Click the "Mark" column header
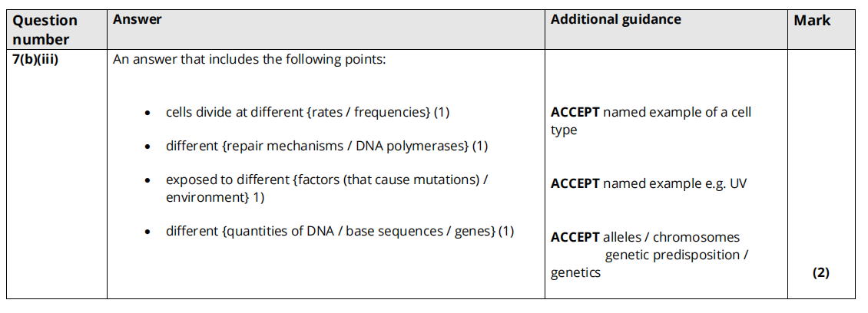The height and width of the screenshot is (313, 868). click(812, 21)
